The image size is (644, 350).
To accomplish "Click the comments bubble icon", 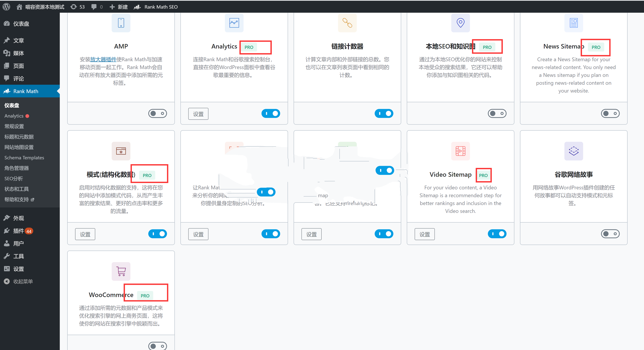I will (94, 7).
